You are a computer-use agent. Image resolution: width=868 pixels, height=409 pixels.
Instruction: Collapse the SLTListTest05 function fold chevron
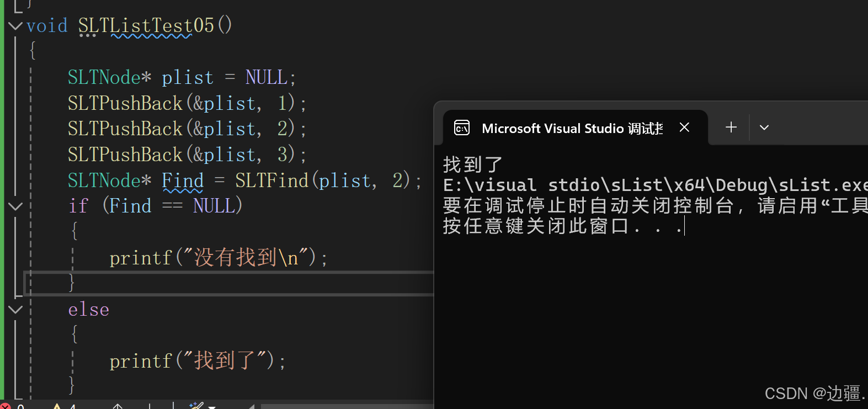16,25
